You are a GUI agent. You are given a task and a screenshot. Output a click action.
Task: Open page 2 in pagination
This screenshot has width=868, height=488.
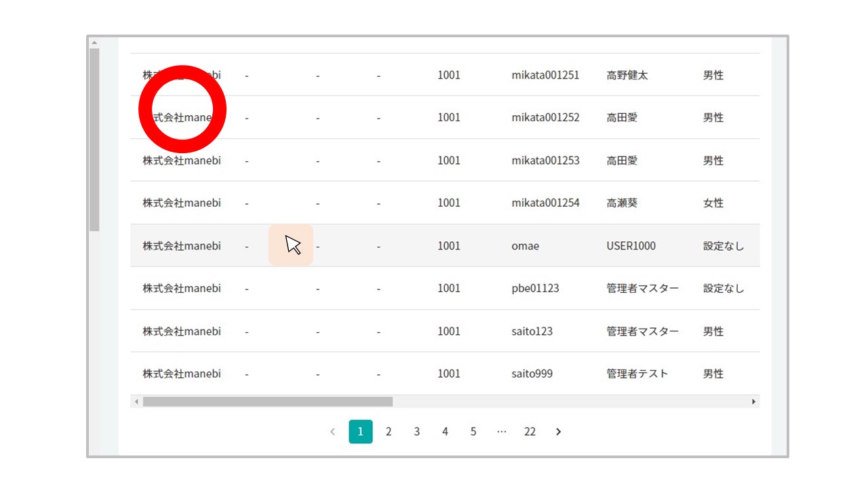389,432
